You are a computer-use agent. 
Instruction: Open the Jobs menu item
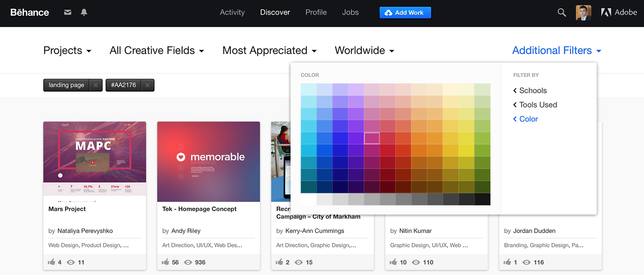coord(350,13)
